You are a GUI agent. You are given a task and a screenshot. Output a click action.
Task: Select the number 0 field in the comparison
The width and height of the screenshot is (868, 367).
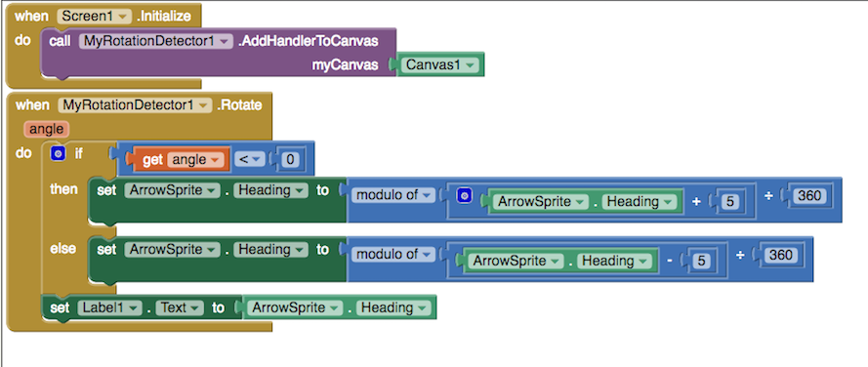[290, 160]
